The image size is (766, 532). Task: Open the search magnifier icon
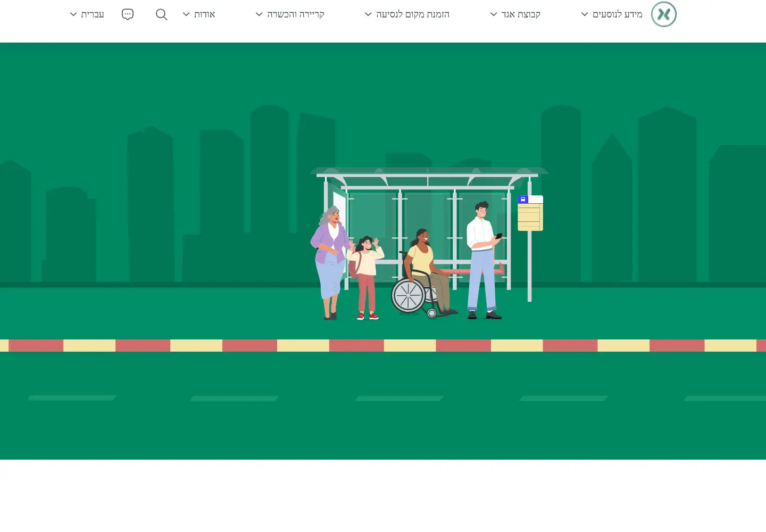tap(162, 14)
